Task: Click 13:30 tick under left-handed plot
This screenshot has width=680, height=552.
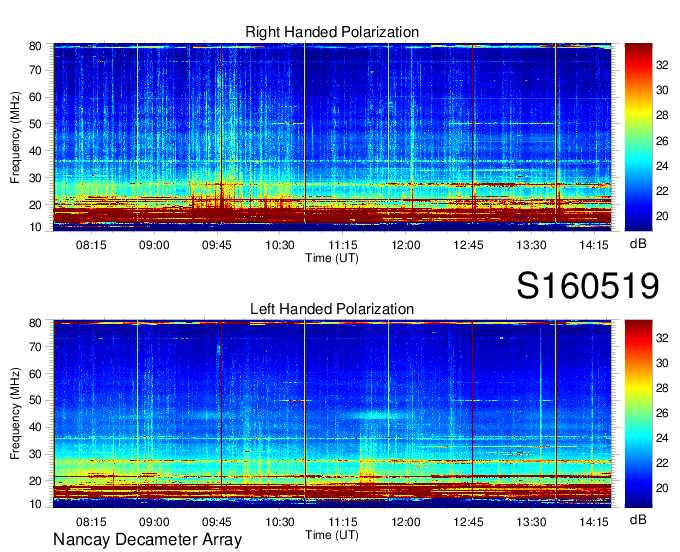Action: [x=531, y=522]
